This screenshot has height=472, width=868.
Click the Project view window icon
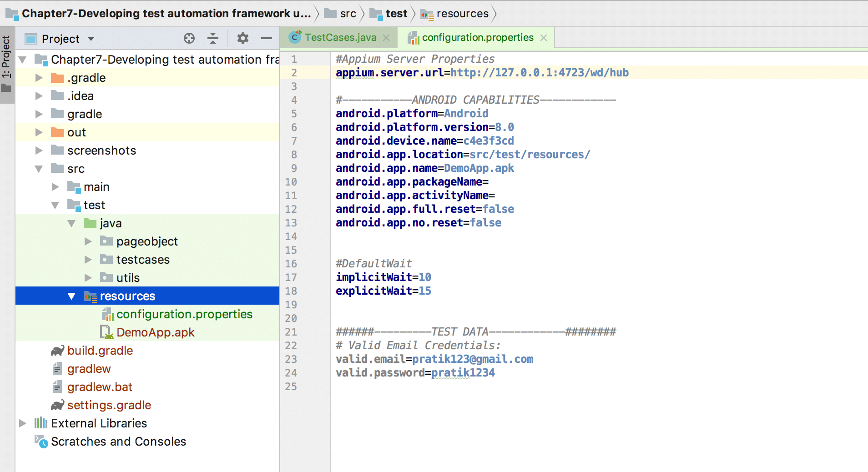pyautogui.click(x=31, y=39)
